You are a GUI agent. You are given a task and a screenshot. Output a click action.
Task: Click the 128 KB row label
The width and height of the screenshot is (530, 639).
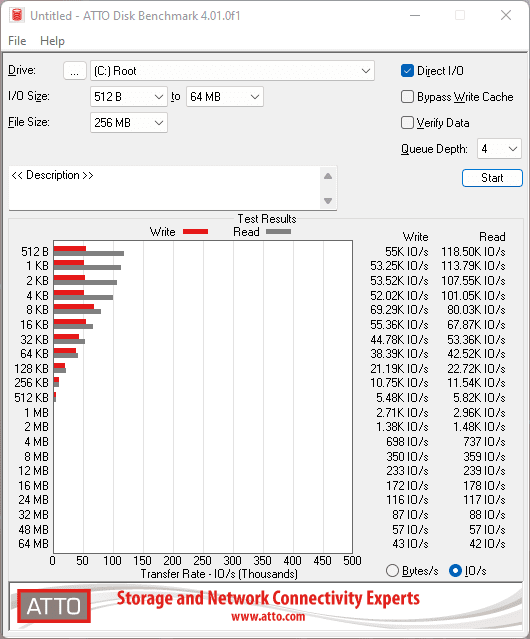[31, 369]
